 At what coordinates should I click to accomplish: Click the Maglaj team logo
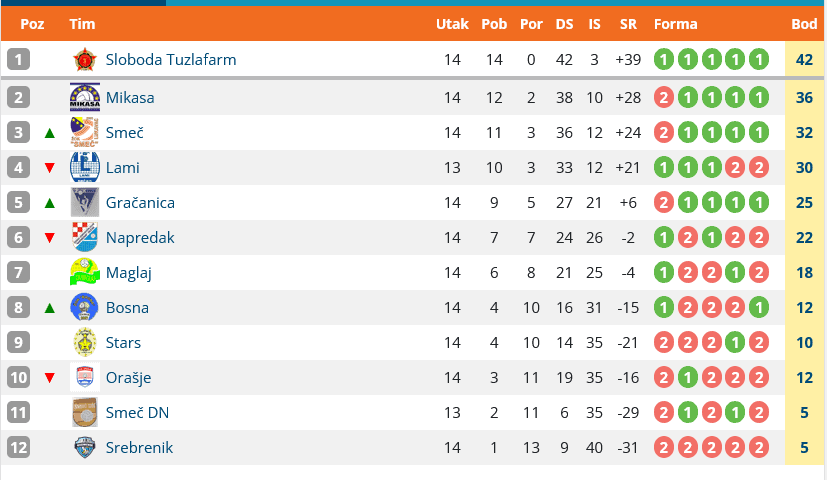[x=85, y=273]
